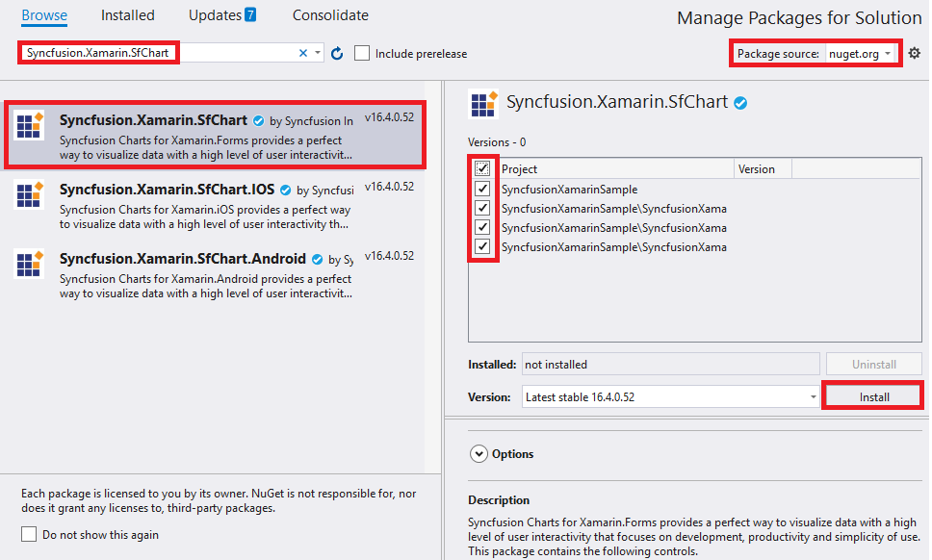Check Do not show this again
The width and height of the screenshot is (932, 560).
point(30,534)
